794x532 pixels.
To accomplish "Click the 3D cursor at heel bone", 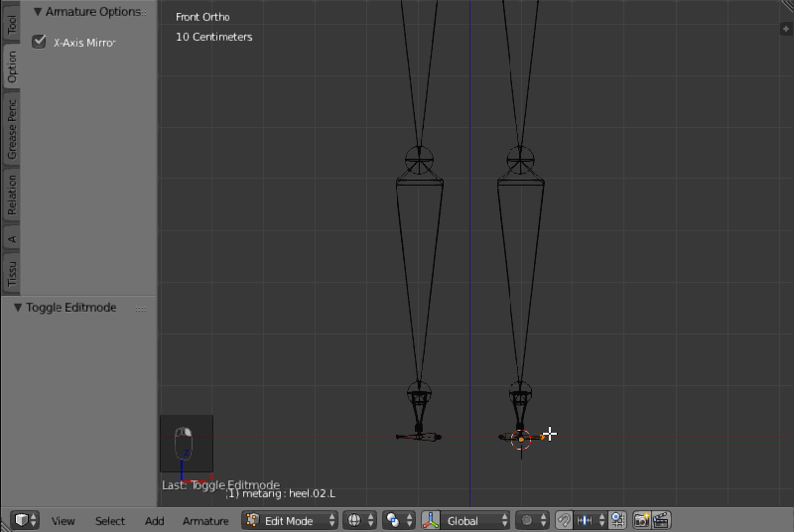I will tap(521, 440).
